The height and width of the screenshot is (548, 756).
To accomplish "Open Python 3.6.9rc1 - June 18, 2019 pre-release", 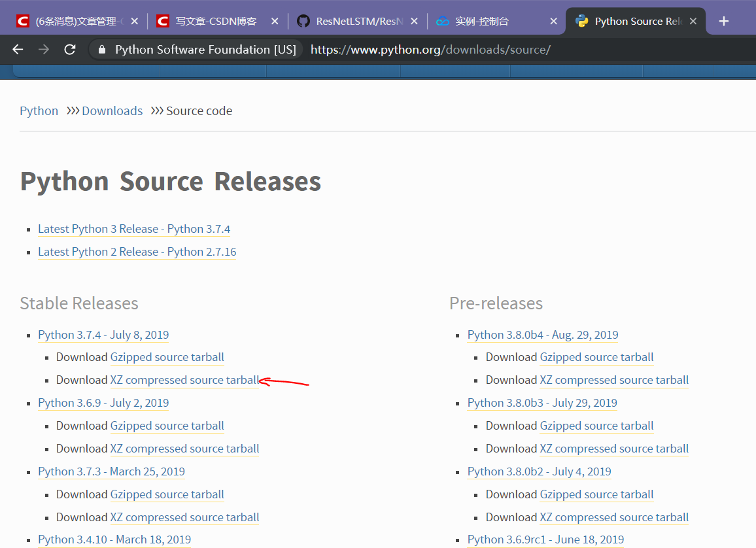I will (x=546, y=539).
